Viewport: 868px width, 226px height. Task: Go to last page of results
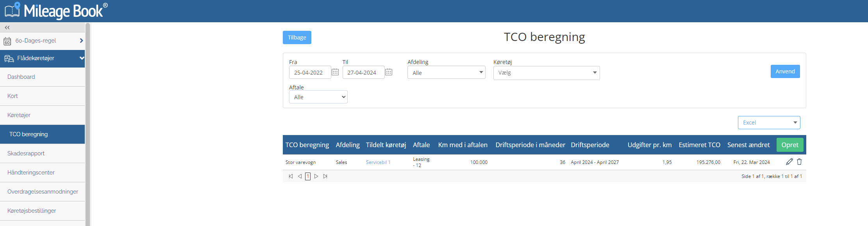(325, 176)
